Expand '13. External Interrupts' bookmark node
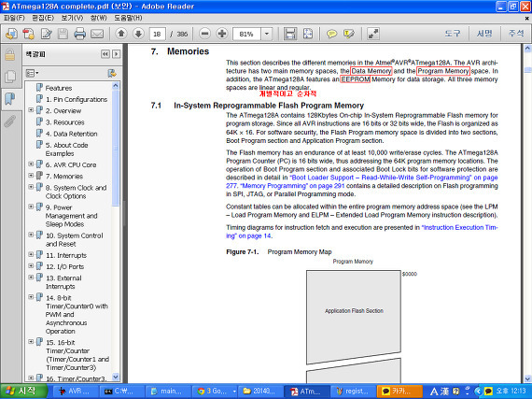 coord(31,278)
